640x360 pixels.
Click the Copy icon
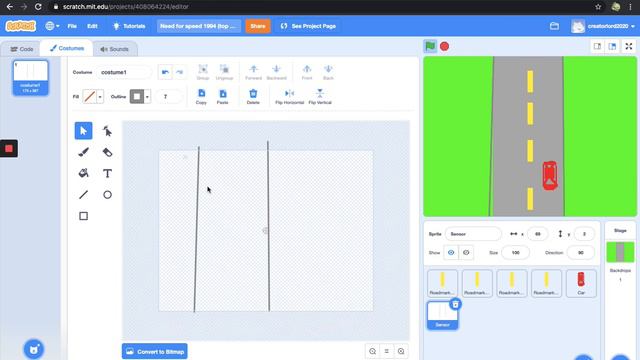(x=201, y=97)
